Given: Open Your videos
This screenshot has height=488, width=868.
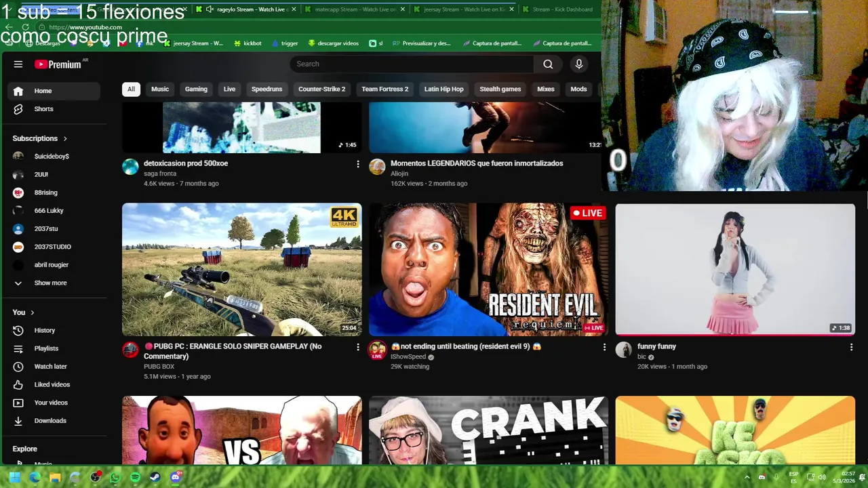Looking at the screenshot, I should pos(54,403).
